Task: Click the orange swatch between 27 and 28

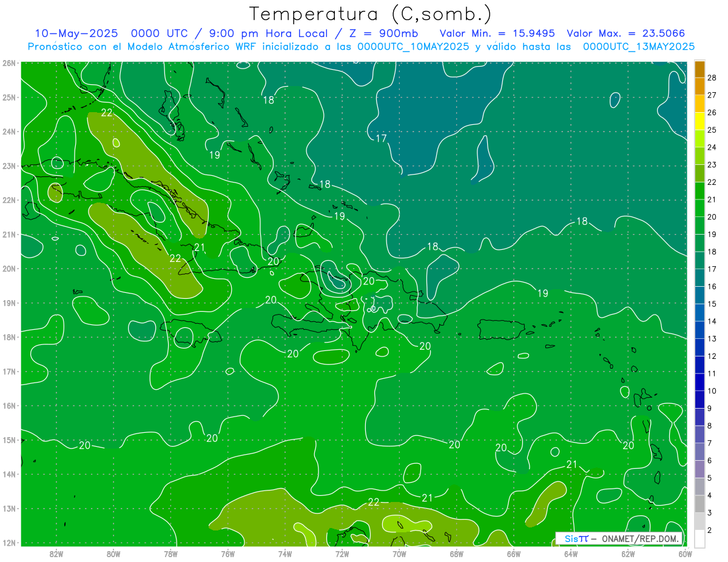Action: click(x=699, y=87)
